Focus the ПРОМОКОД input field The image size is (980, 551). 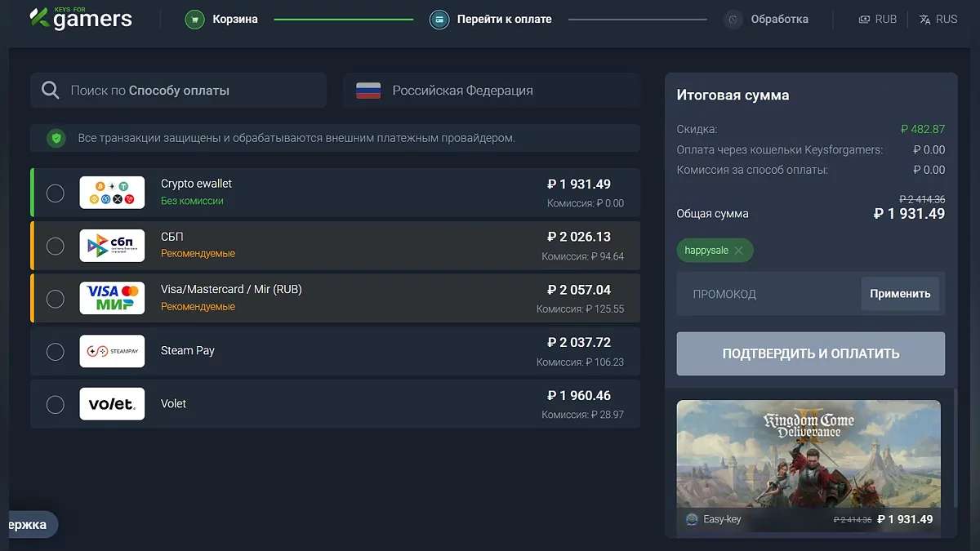[768, 294]
